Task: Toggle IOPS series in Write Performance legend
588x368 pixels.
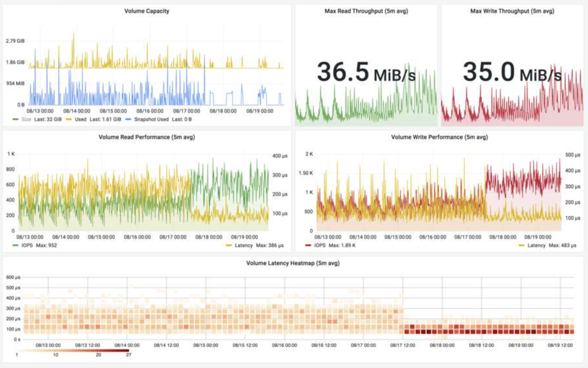Action: point(320,245)
